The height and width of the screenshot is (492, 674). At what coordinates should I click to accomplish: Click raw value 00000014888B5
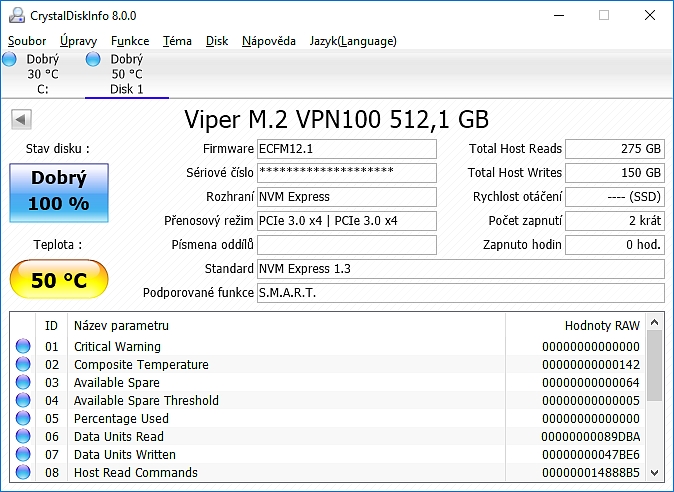click(x=591, y=473)
